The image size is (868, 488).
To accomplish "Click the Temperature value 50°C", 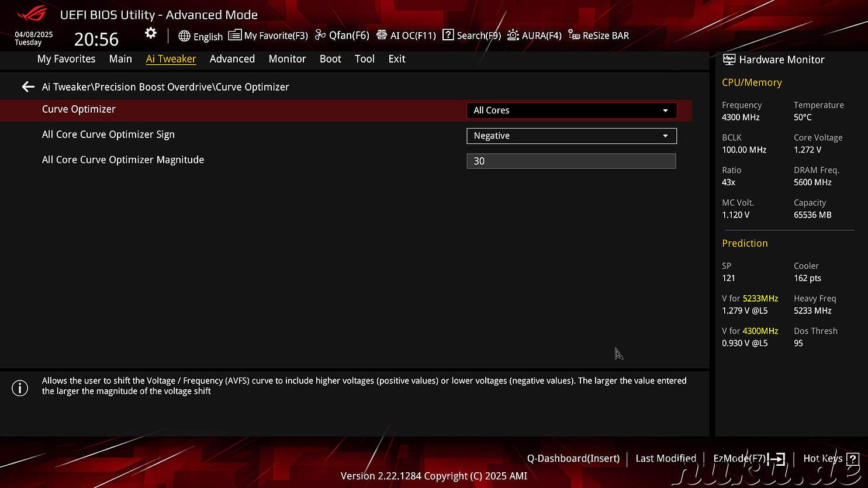I will pos(803,117).
